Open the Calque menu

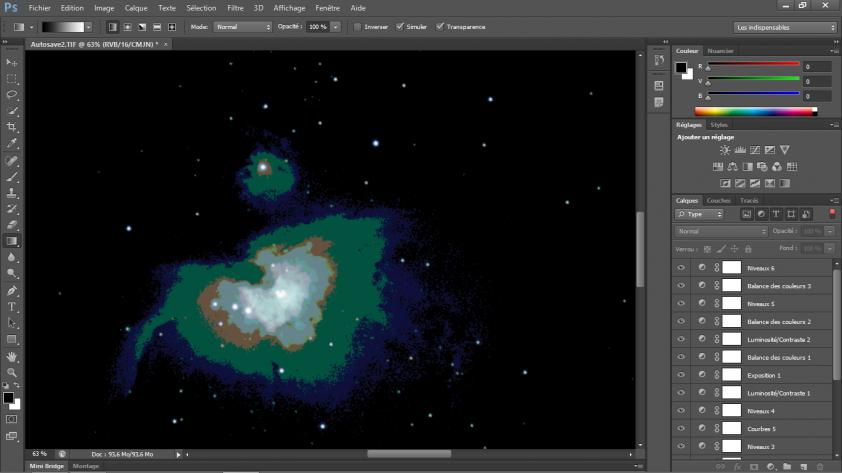(136, 8)
